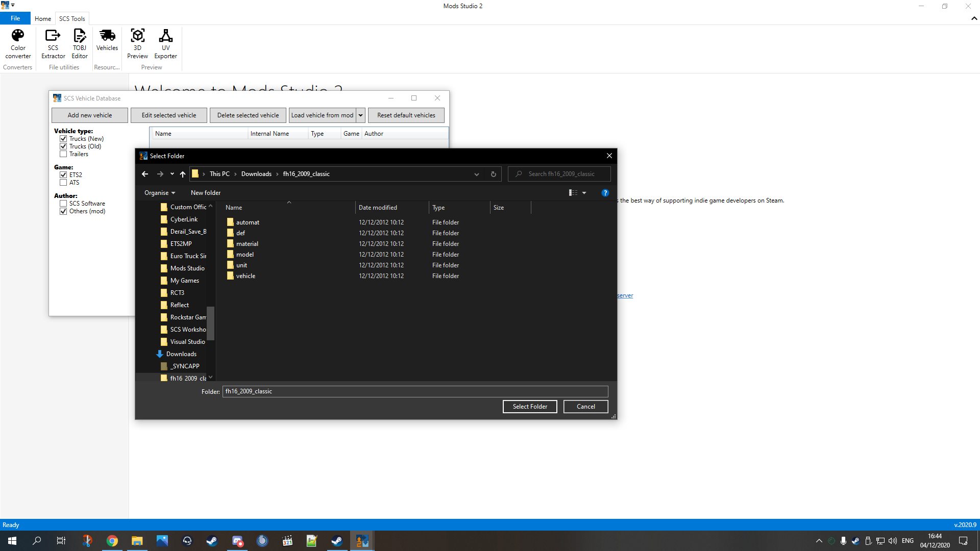
Task: Open the 3D Preview tool
Action: coord(137,43)
